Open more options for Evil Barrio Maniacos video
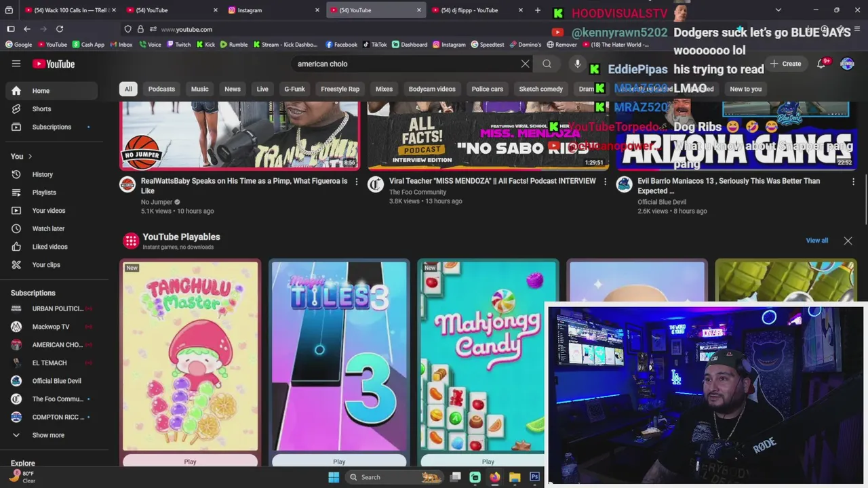Viewport: 868px width, 488px height. coord(853,181)
